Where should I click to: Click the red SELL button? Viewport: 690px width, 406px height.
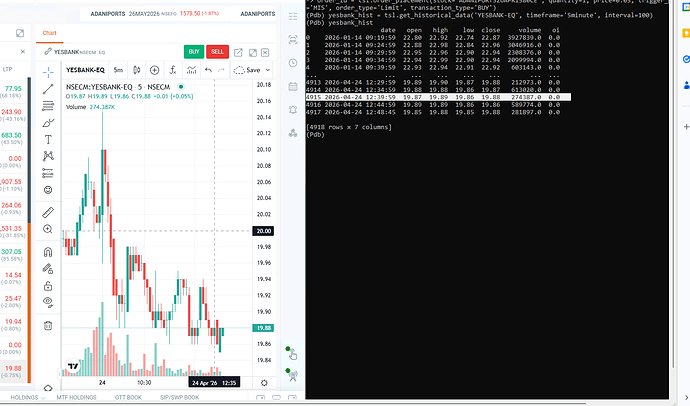(217, 52)
